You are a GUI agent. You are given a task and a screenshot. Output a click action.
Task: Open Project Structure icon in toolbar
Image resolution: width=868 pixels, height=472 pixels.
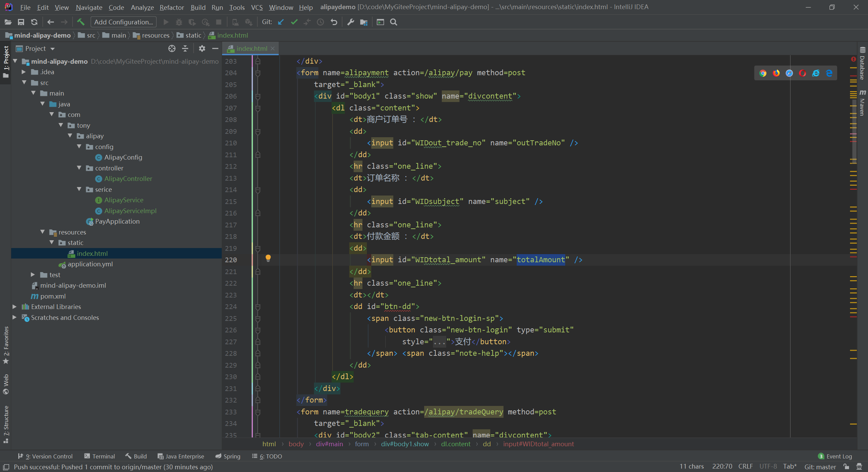coord(364,22)
